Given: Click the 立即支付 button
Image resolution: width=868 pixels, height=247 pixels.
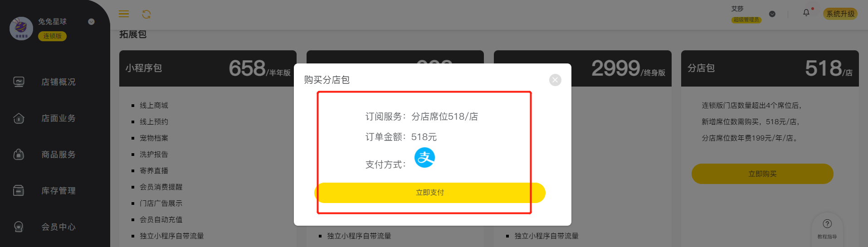Looking at the screenshot, I should [x=430, y=193].
